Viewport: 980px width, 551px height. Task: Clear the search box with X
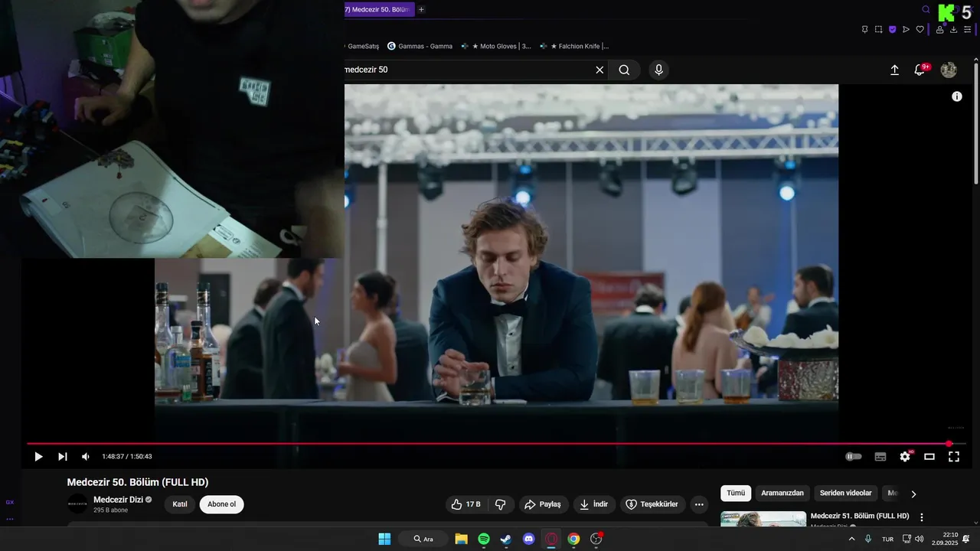[599, 70]
